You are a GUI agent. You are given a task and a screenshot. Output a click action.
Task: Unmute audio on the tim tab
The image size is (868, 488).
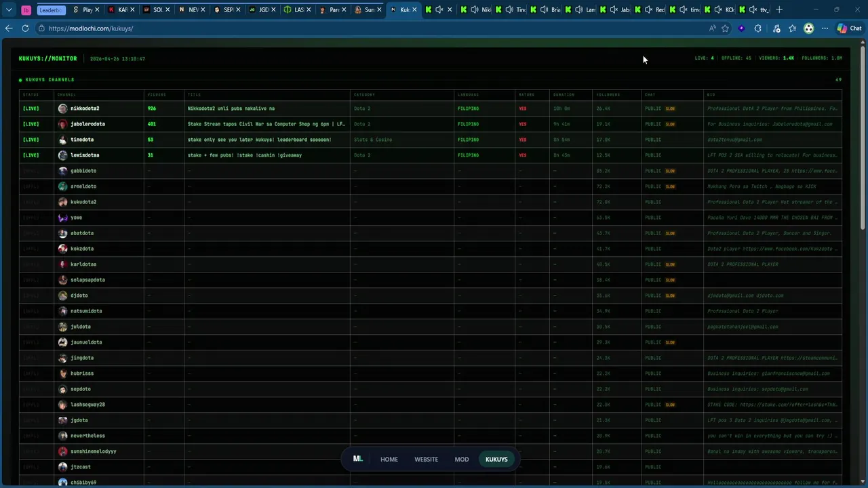[x=684, y=9]
